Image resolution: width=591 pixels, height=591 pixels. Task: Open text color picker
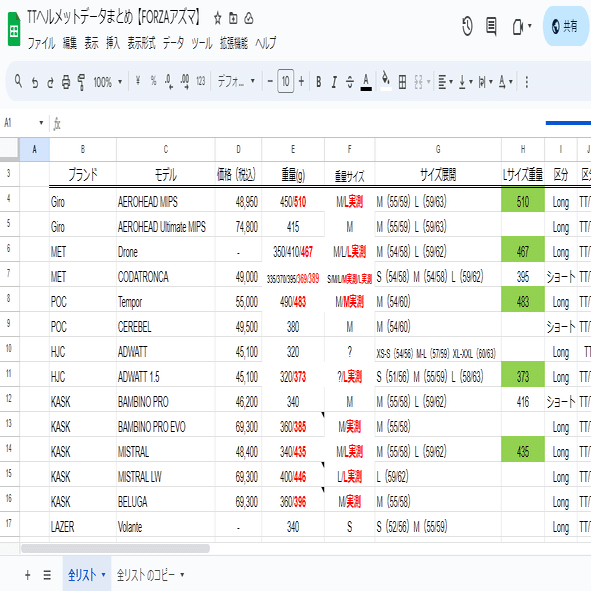pyautogui.click(x=366, y=82)
